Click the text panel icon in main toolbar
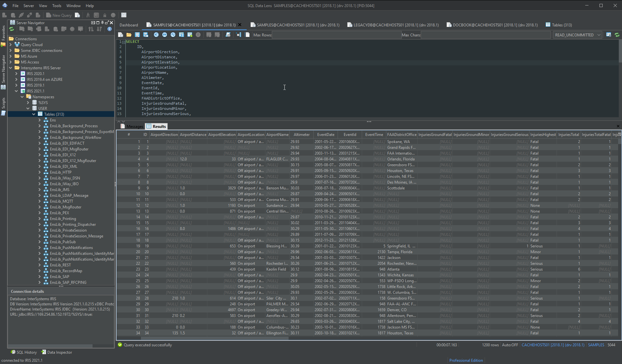Image resolution: width=622 pixels, height=364 pixels. click(124, 15)
